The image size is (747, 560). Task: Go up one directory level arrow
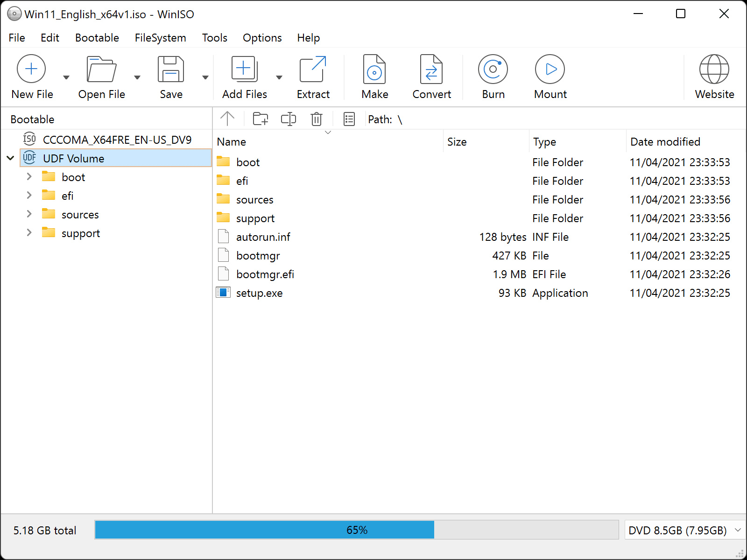pyautogui.click(x=227, y=119)
